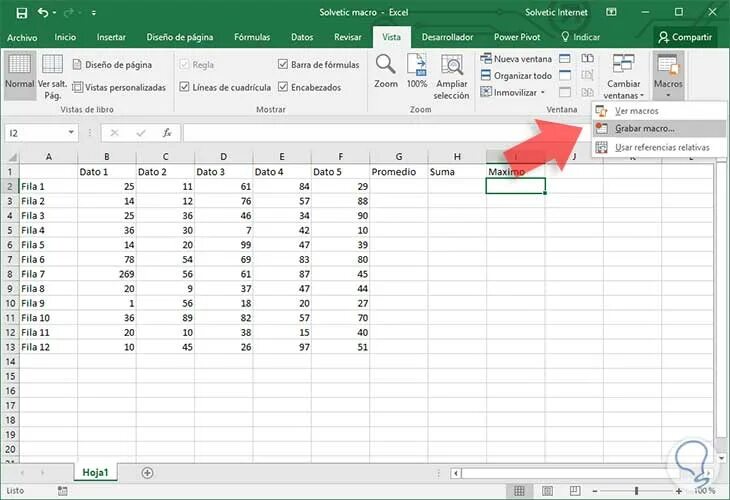The height and width of the screenshot is (500, 730).
Task: Add a new sheet with the plus icon
Action: (x=147, y=473)
